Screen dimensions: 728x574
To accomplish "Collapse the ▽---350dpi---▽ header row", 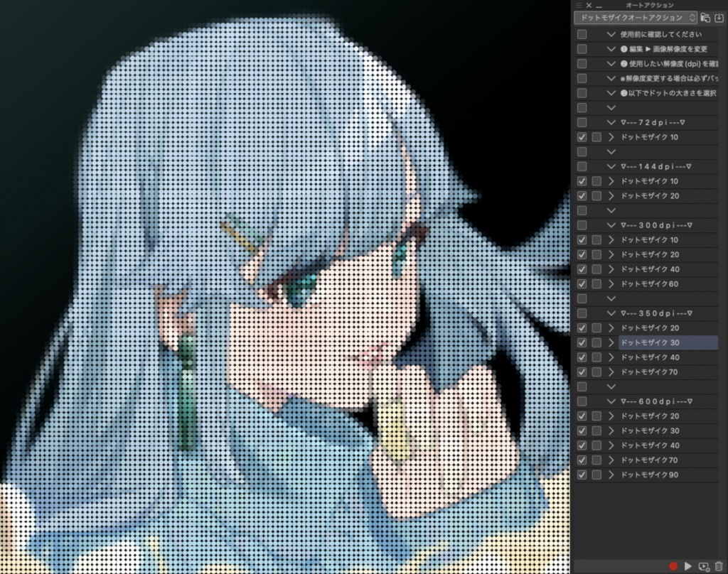I will [x=611, y=313].
